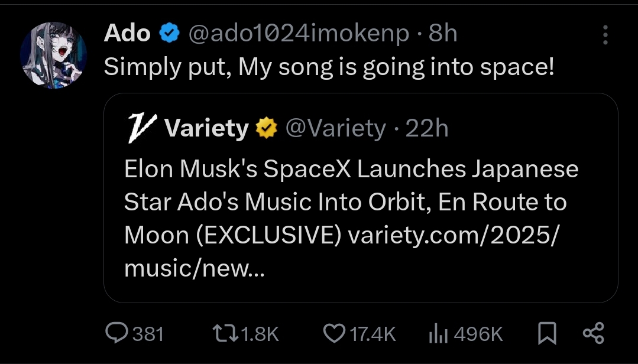Viewport: 638px width, 364px height.
Task: Click Ado's profile avatar
Action: [x=54, y=56]
